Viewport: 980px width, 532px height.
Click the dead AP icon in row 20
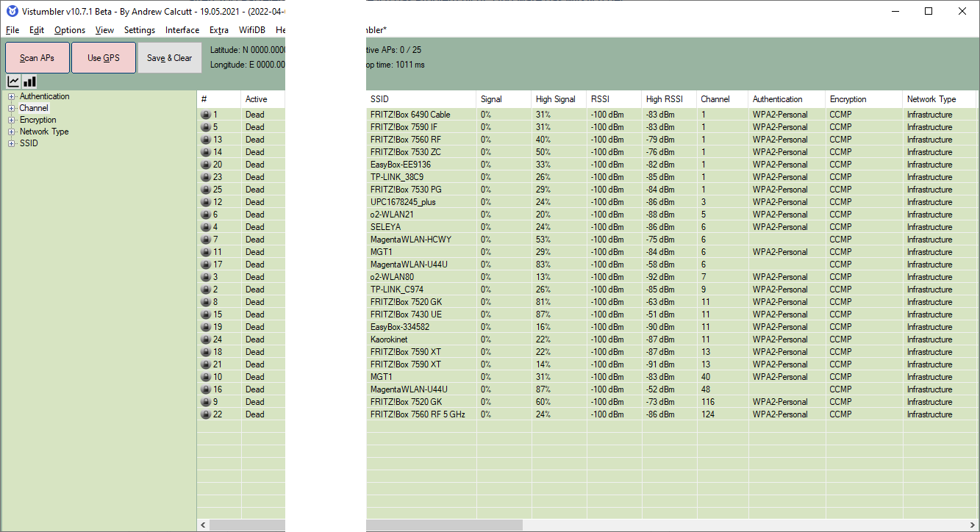(x=206, y=165)
